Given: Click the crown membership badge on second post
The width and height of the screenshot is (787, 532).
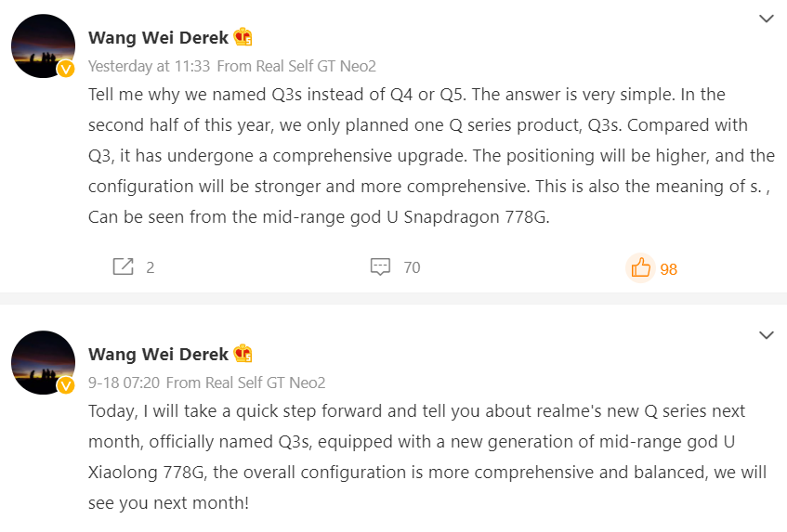Looking at the screenshot, I should 243,354.
